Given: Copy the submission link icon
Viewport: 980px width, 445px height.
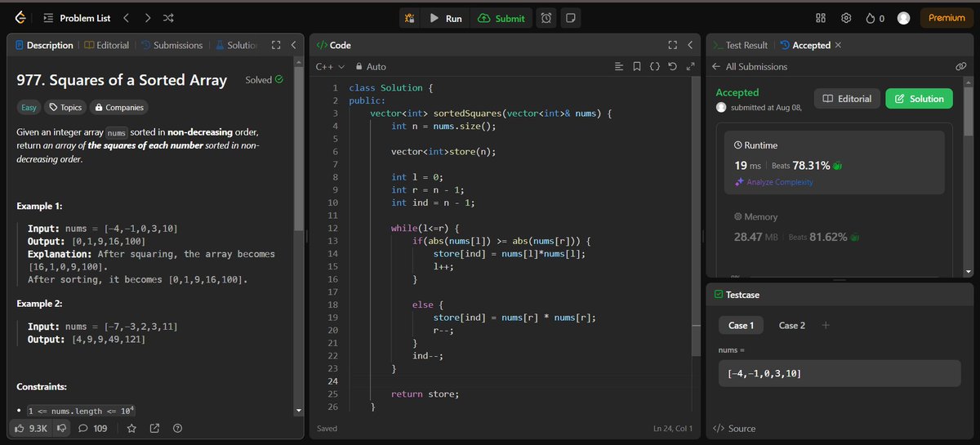Looking at the screenshot, I should [960, 67].
